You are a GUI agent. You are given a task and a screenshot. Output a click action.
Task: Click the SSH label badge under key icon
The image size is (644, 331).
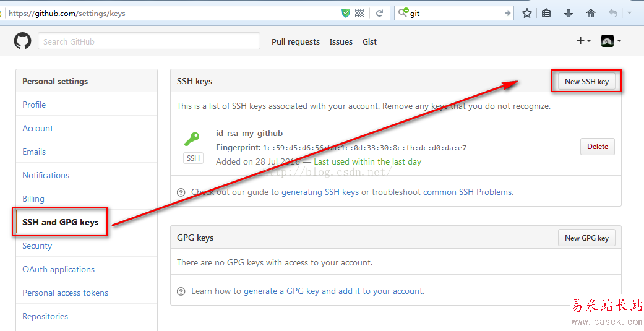click(x=193, y=158)
